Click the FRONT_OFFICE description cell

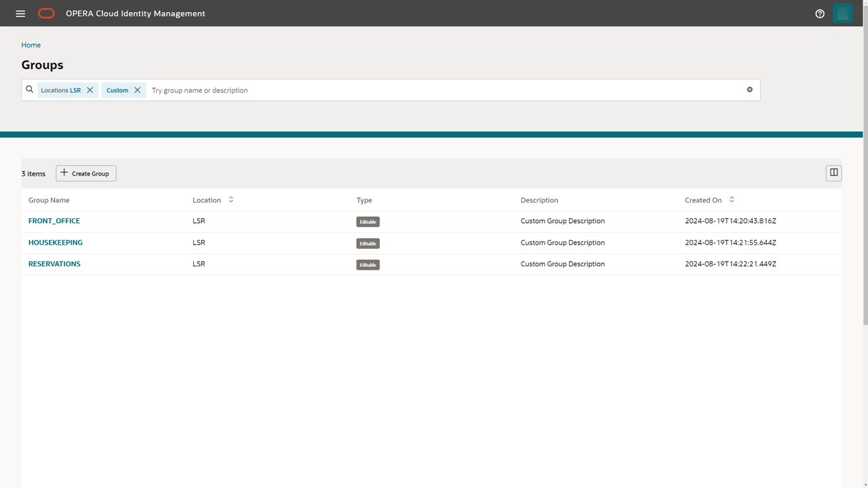click(x=563, y=221)
